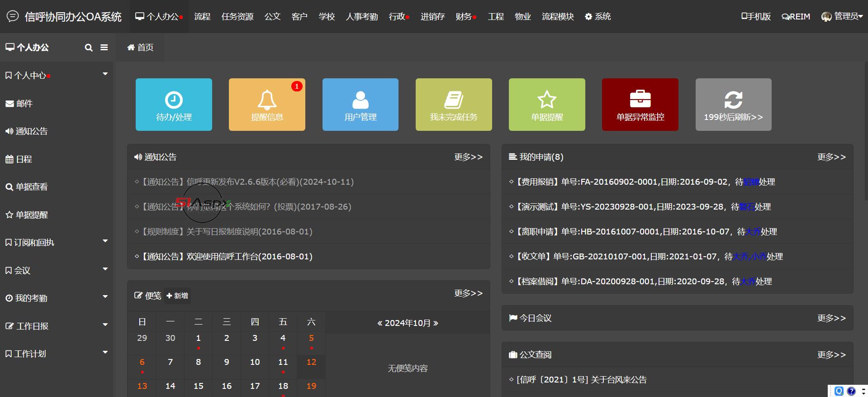
Task: Click the 系统 gear menu
Action: 598,16
